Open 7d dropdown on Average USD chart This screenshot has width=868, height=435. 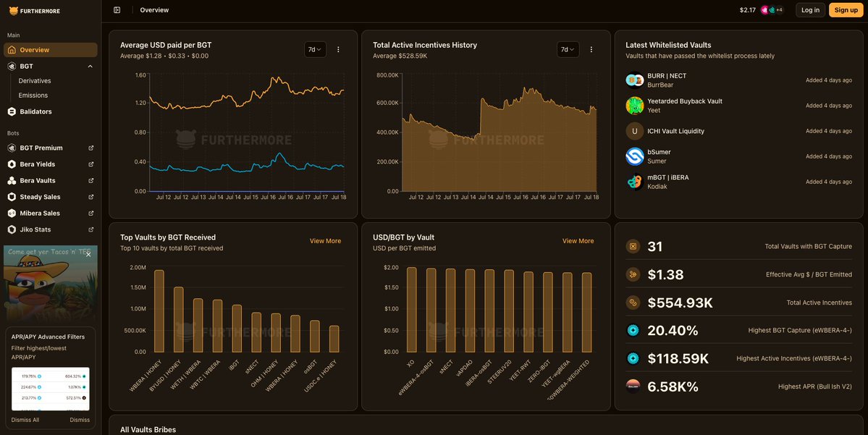pos(315,49)
